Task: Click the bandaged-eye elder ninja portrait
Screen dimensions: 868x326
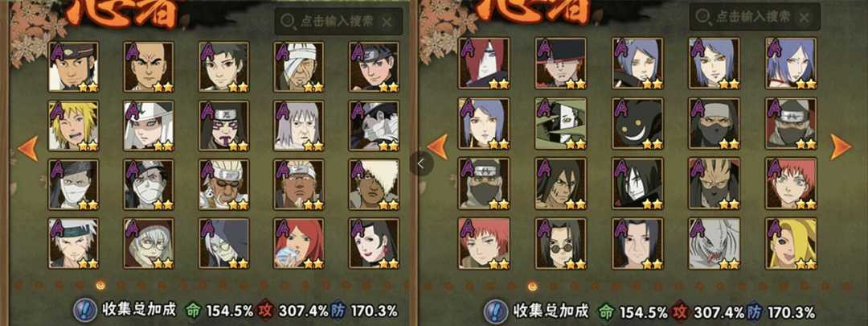Action: pyautogui.click(x=299, y=67)
